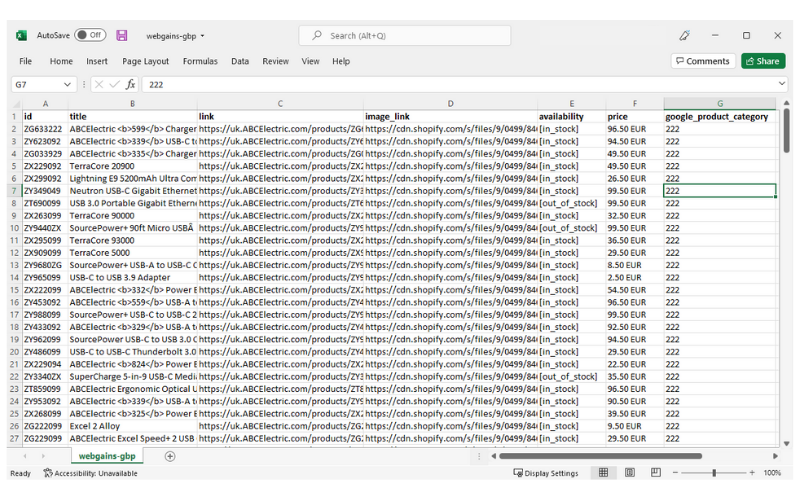Open Insert Function via fx icon

click(x=131, y=85)
